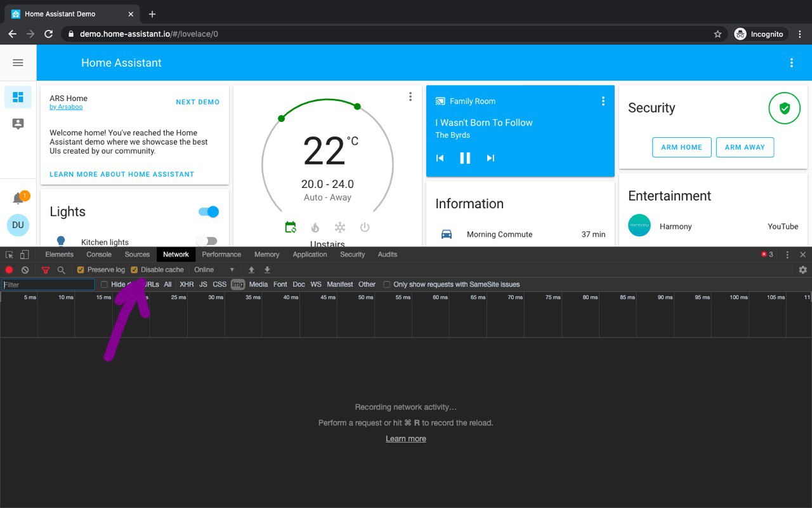Image resolution: width=812 pixels, height=508 pixels.
Task: Switch to the Console tab
Action: click(x=99, y=255)
